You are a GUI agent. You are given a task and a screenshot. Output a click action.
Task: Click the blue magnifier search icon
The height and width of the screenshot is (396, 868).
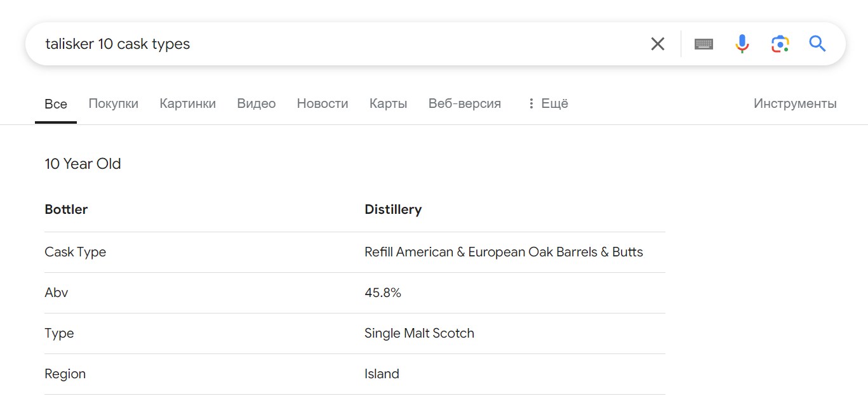click(x=817, y=44)
